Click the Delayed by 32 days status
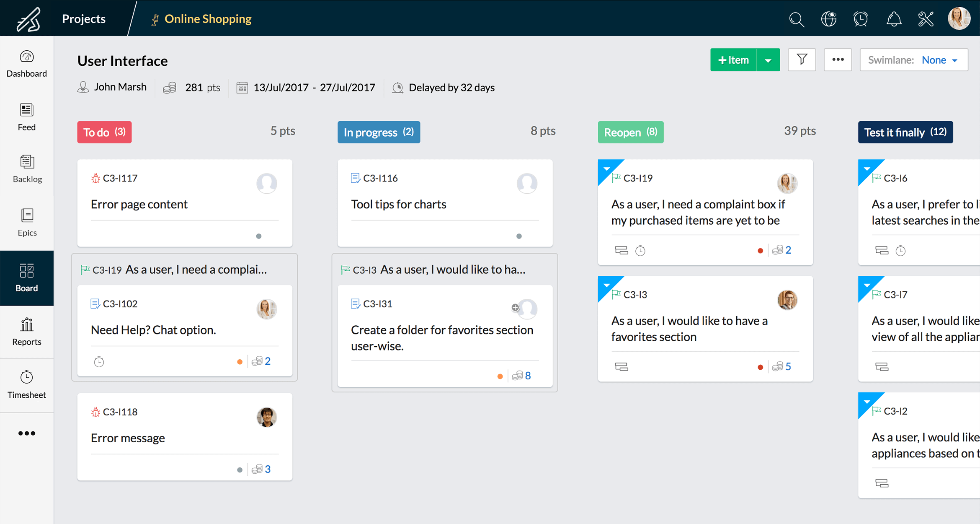Screen dimensions: 980x524 451,88
